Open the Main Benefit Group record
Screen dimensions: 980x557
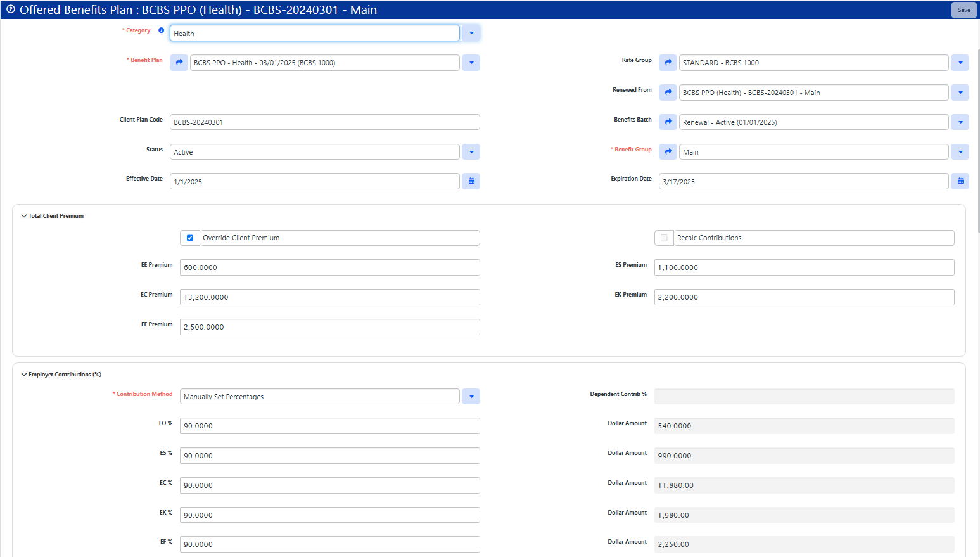click(x=668, y=151)
